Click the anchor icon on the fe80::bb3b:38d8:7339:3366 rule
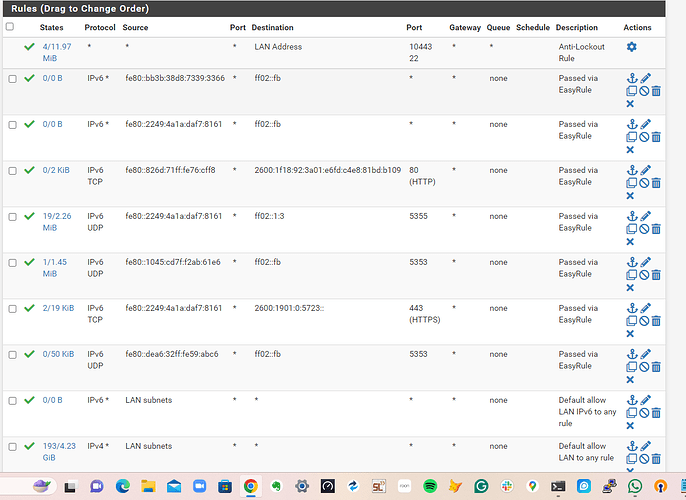The image size is (686, 500). (632, 78)
